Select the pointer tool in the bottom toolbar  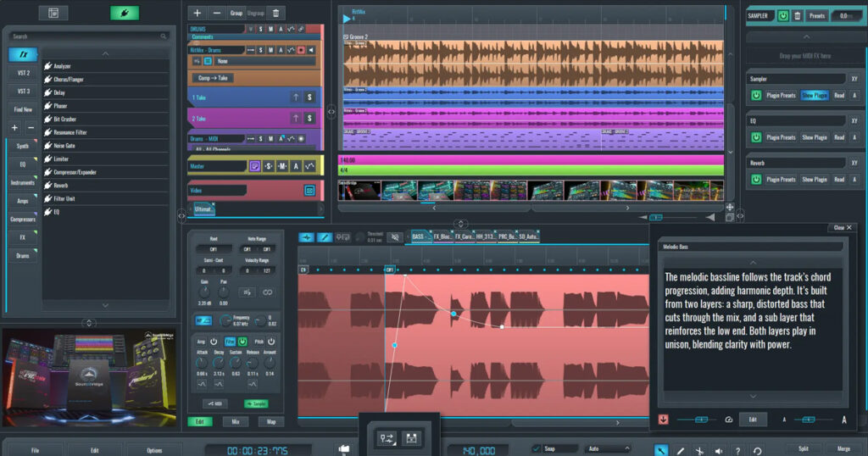[x=661, y=450]
